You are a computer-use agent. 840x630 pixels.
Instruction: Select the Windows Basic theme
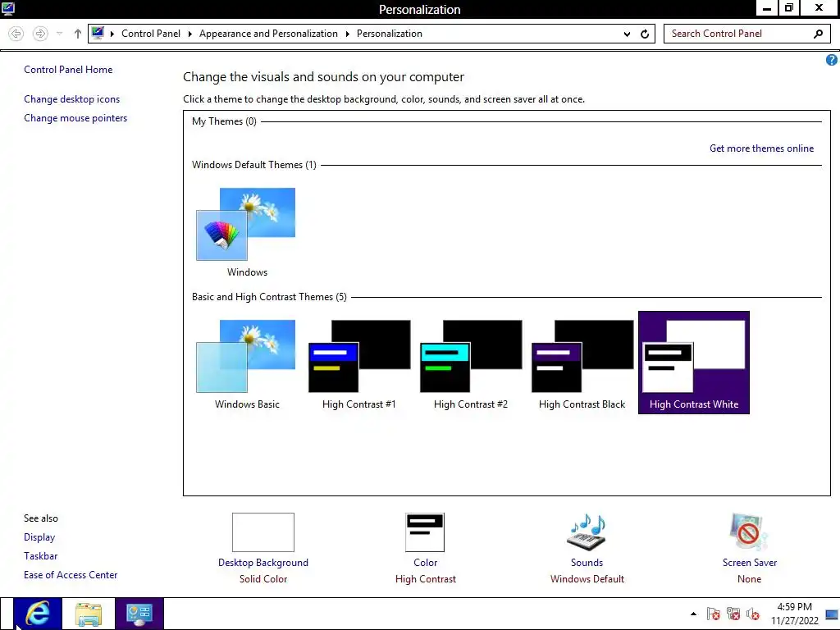246,364
